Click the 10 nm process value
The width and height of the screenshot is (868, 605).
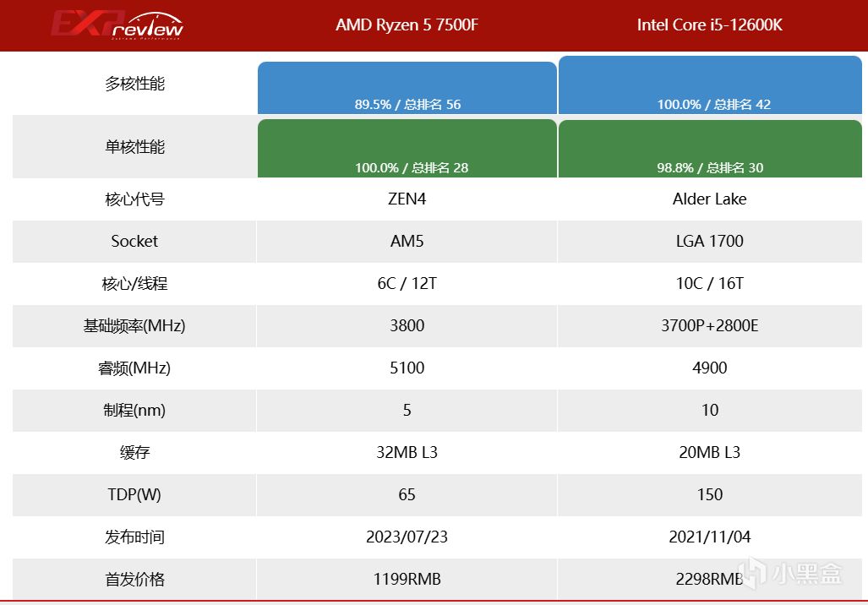click(x=710, y=410)
